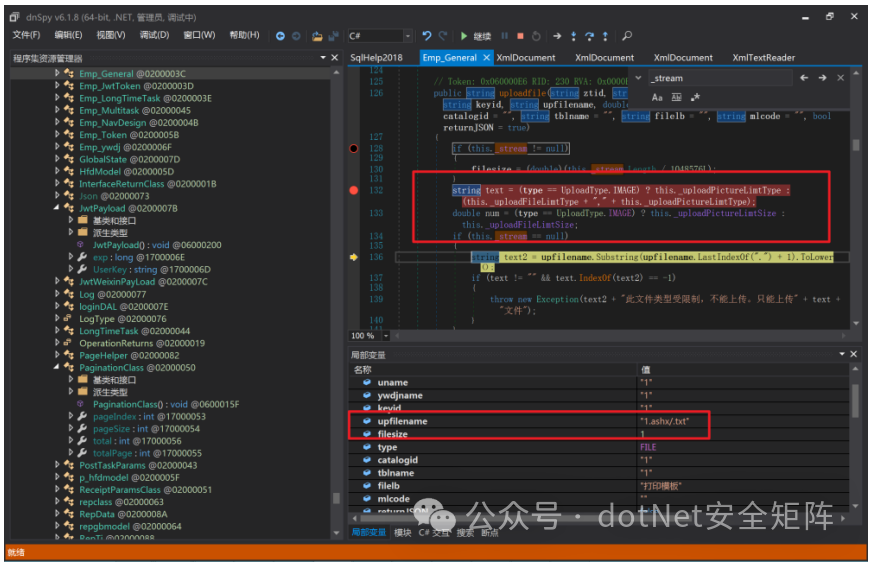Collapse the PaginationClass tree node
The width and height of the screenshot is (871, 562).
(x=56, y=367)
